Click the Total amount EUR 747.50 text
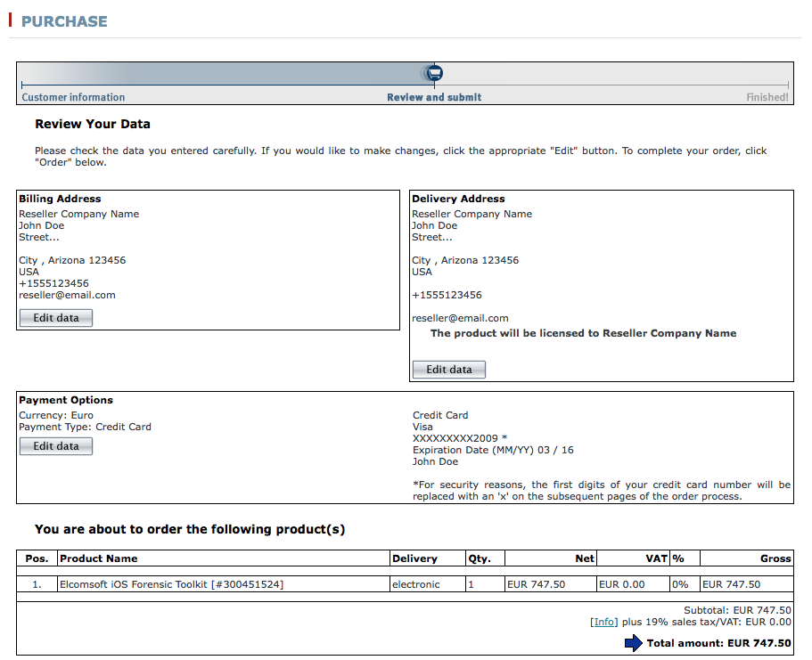Viewport: 812px width, 660px height. [718, 643]
